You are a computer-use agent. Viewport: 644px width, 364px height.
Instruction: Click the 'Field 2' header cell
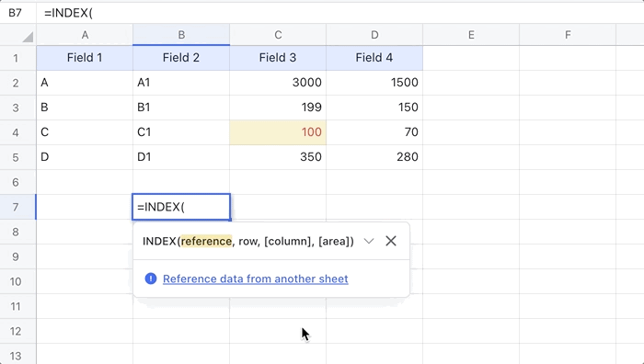(x=181, y=58)
